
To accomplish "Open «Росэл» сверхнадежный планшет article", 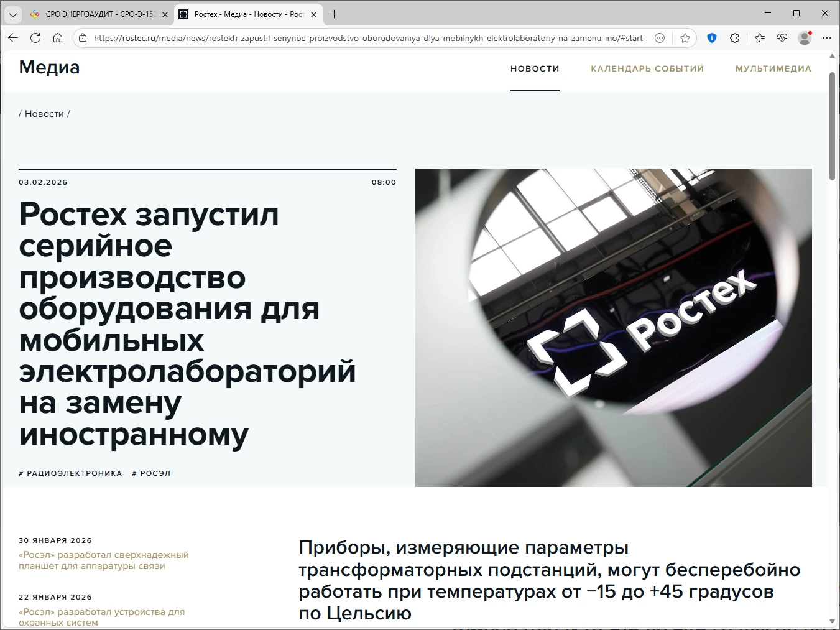I will pyautogui.click(x=104, y=560).
